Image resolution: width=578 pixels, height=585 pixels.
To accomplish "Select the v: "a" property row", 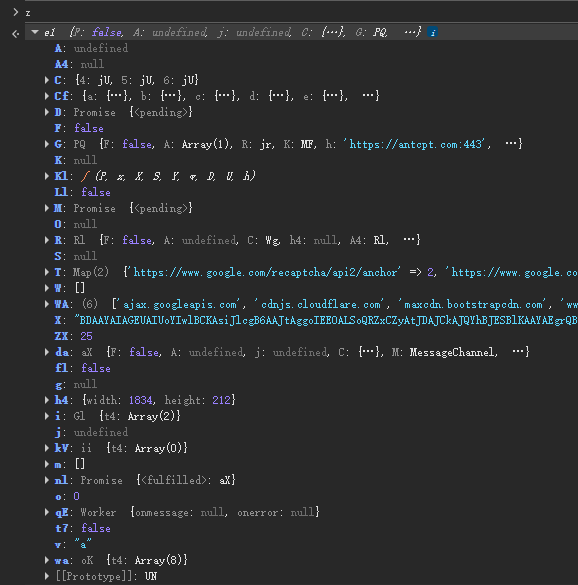I will click(x=73, y=545).
